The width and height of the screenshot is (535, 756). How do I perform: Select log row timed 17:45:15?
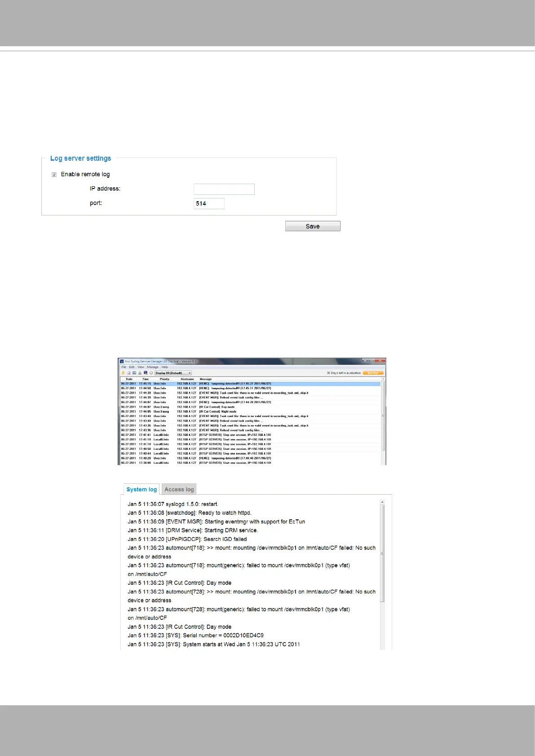(251, 384)
